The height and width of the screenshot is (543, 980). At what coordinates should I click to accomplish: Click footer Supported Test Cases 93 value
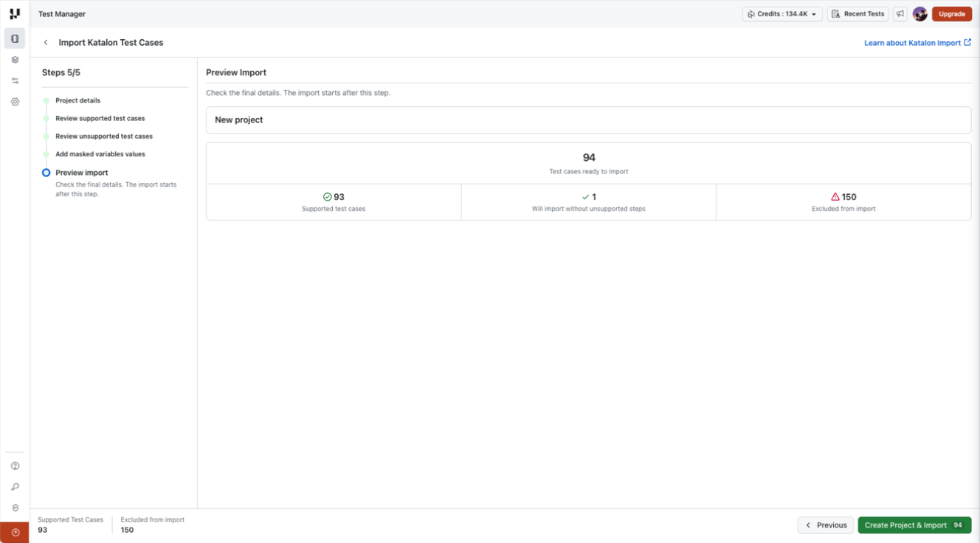tap(43, 530)
